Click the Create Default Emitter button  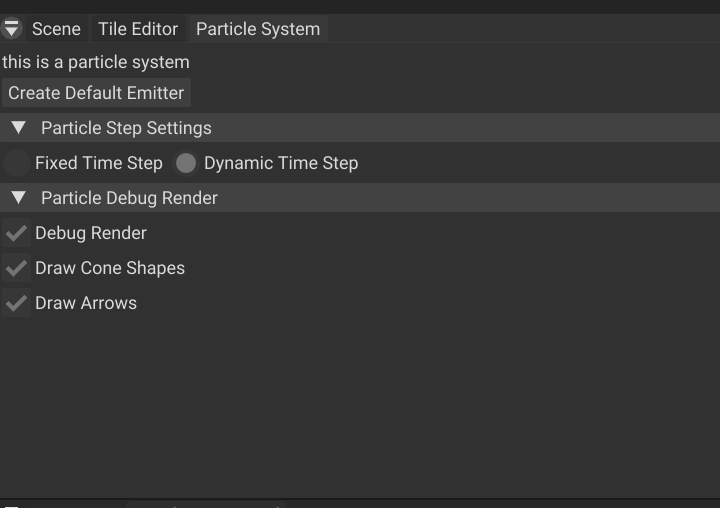click(x=96, y=93)
